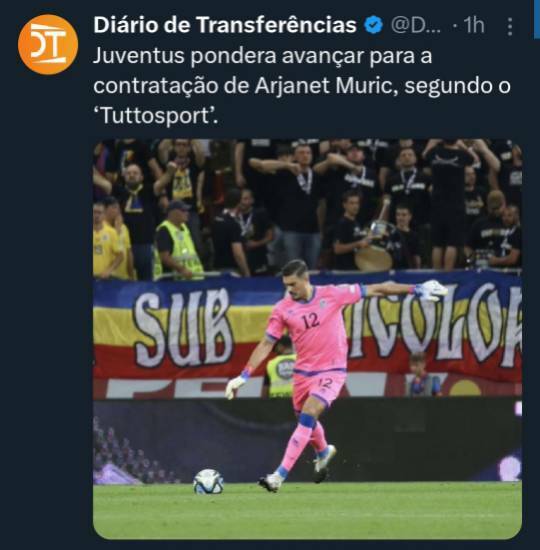
Task: Open the orange DT profile avatar
Action: 48,45
